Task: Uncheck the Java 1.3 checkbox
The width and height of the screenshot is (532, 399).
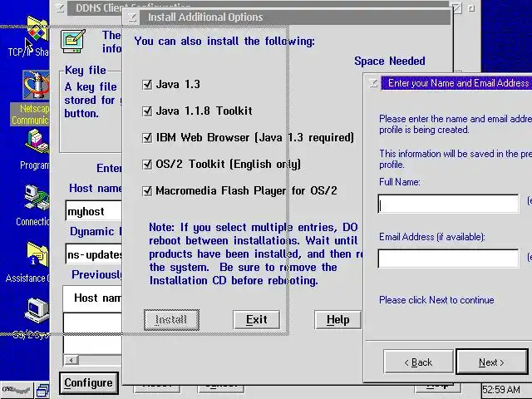Action: point(147,84)
